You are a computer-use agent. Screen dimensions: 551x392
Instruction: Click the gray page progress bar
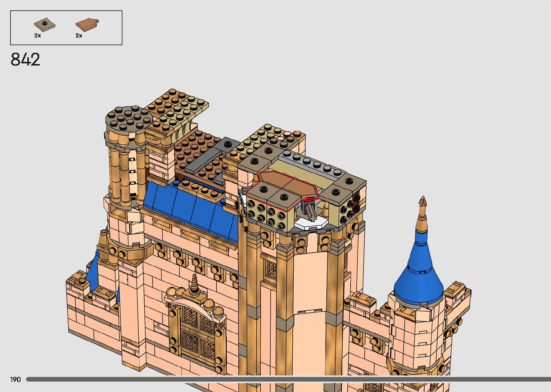[288, 379]
